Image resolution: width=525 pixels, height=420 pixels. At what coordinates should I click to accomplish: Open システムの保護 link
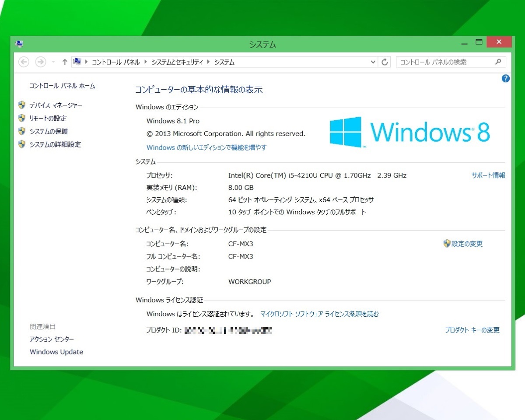pyautogui.click(x=49, y=132)
